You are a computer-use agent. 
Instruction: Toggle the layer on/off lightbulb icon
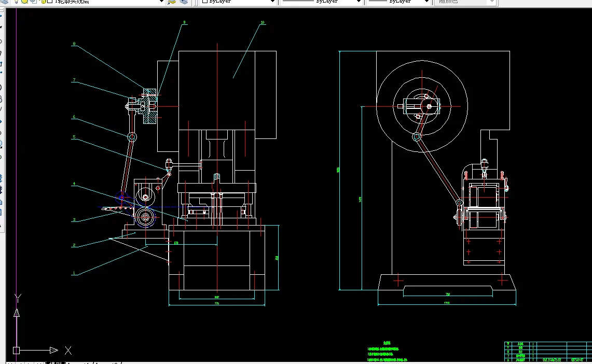(x=16, y=2)
